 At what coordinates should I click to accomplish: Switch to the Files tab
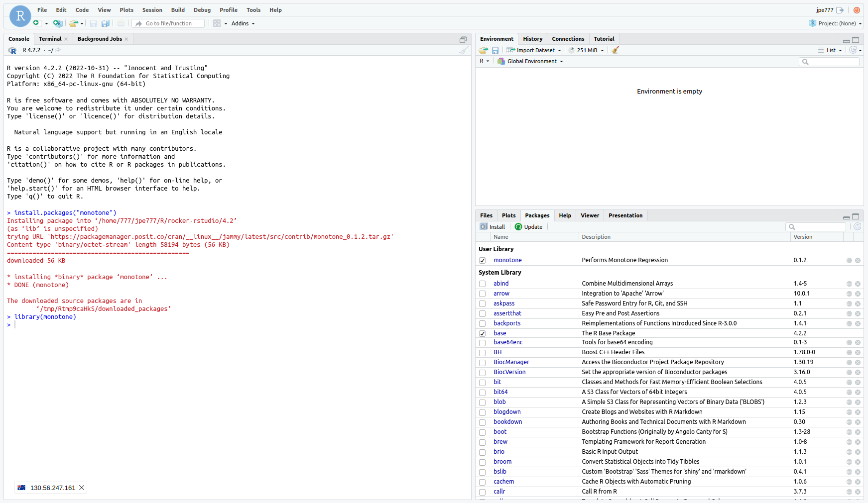tap(486, 215)
